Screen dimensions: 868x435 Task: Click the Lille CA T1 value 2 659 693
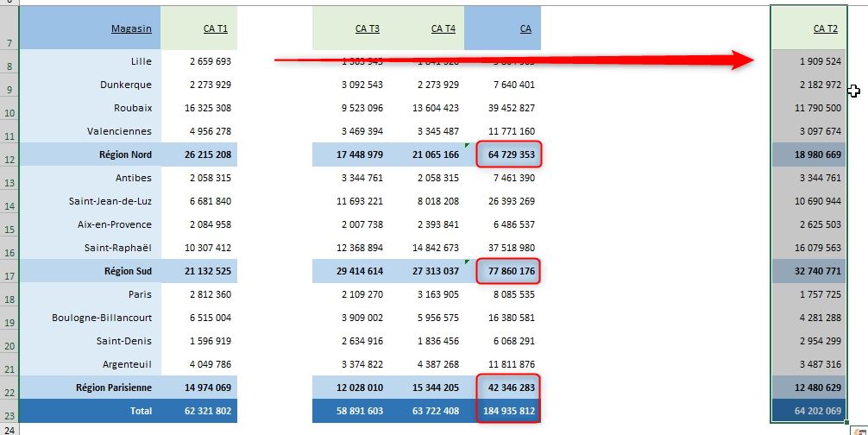tap(199, 61)
